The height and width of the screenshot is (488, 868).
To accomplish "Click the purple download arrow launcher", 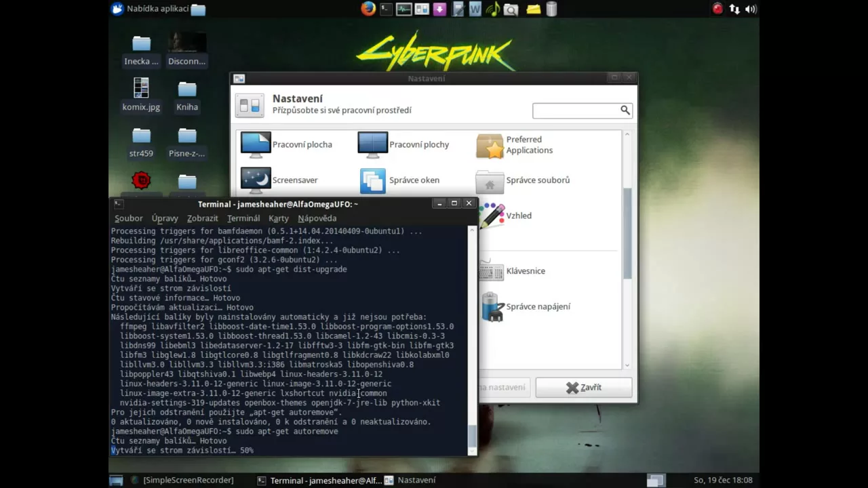I will tap(439, 9).
